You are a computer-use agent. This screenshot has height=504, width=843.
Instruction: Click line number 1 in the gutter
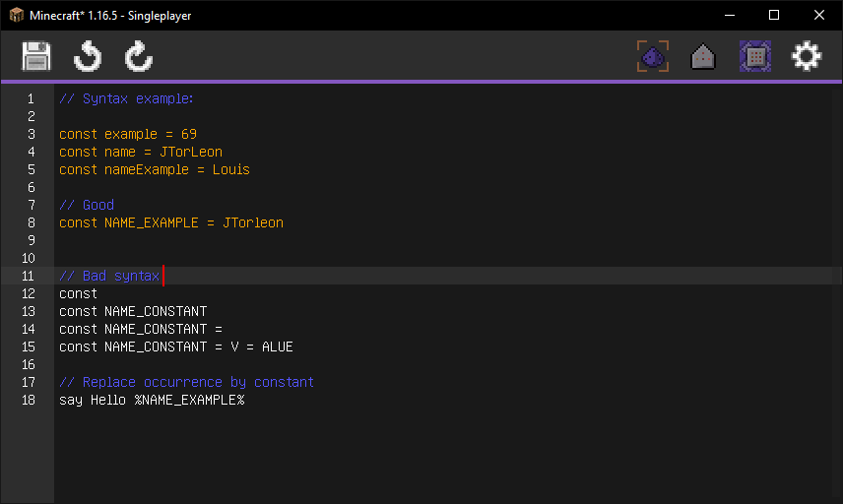[31, 98]
